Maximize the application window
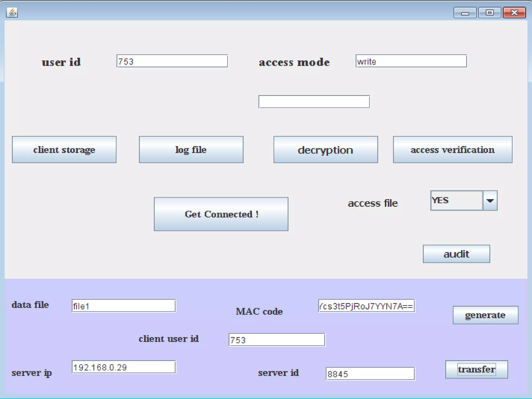The image size is (532, 399). (489, 13)
